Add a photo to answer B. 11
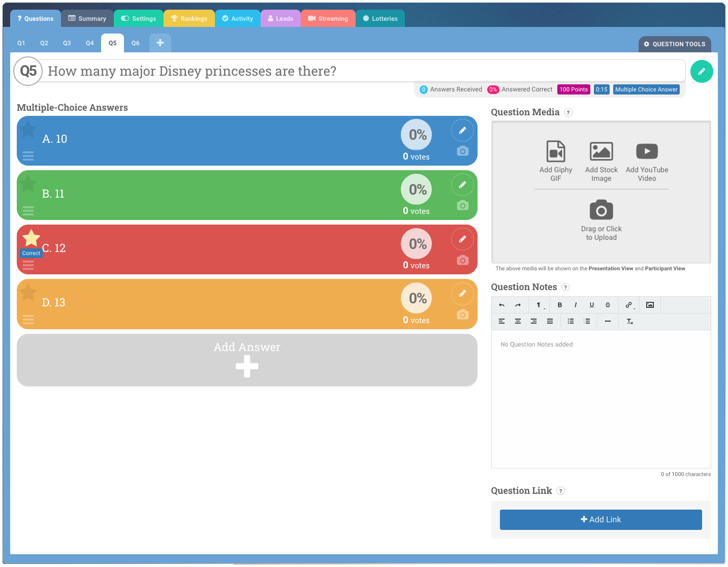The image size is (728, 567). click(x=462, y=205)
